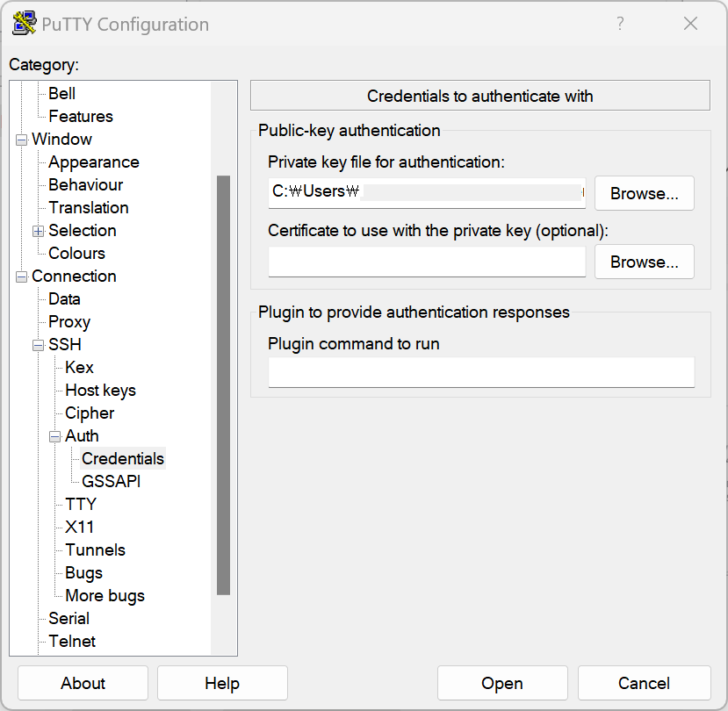Browse for private key file
The image size is (728, 711).
coord(645,193)
